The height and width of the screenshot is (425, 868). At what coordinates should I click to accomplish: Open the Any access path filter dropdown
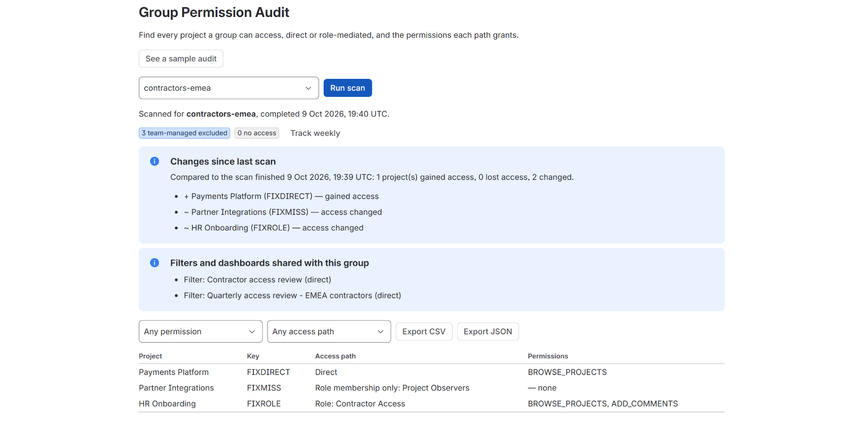[x=329, y=331]
